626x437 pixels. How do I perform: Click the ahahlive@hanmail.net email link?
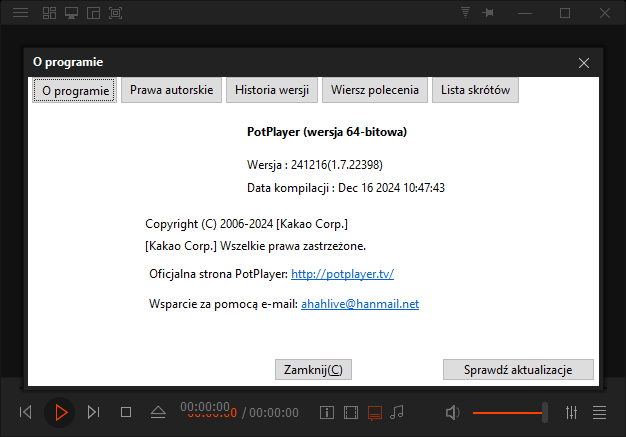coord(360,304)
